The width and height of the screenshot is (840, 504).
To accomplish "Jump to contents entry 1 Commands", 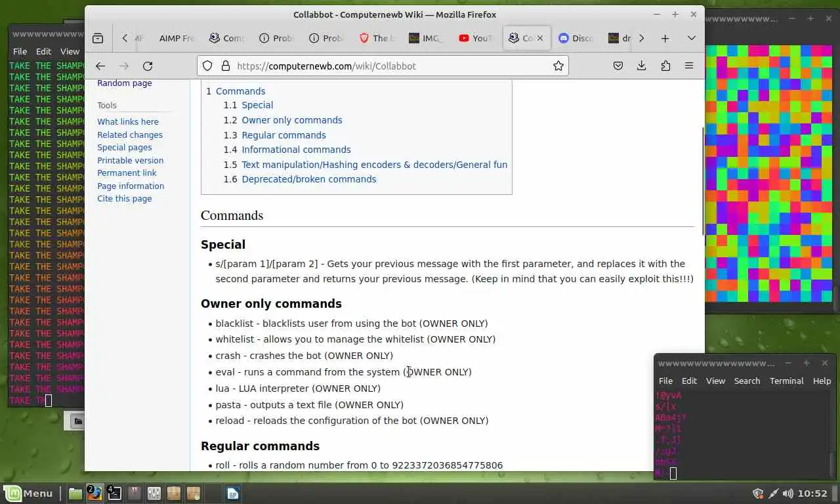I will point(236,91).
